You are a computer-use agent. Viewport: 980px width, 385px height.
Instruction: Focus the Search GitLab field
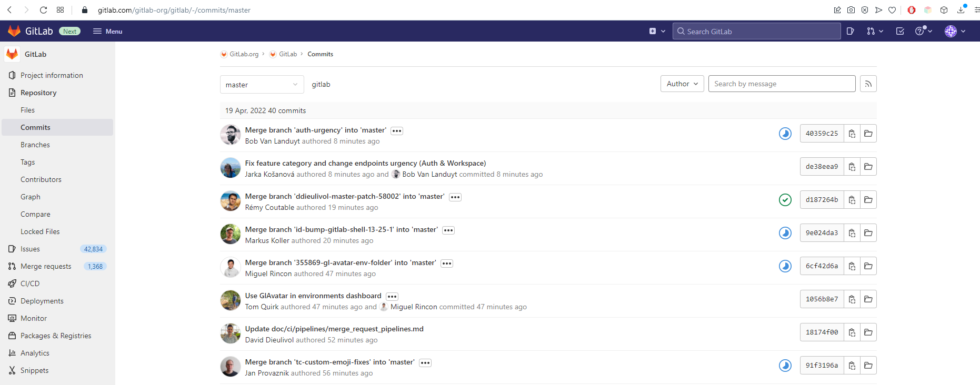757,31
